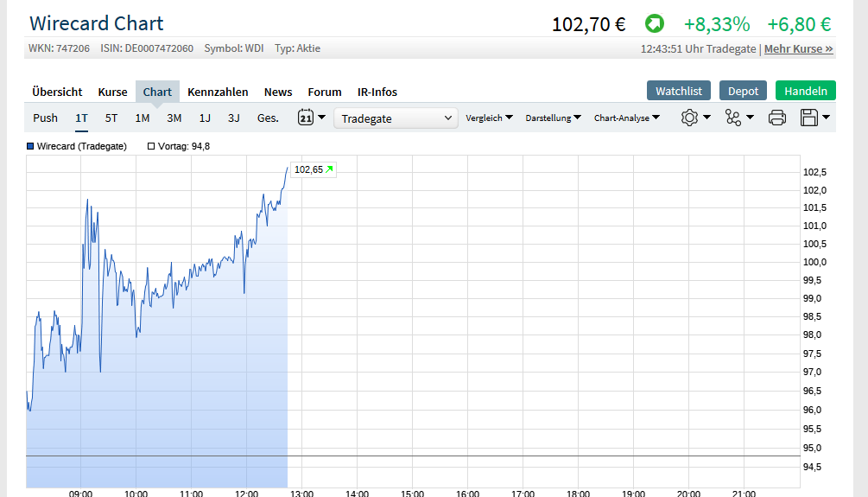This screenshot has width=868, height=497.
Task: Open the calendar date picker icon
Action: [x=306, y=118]
